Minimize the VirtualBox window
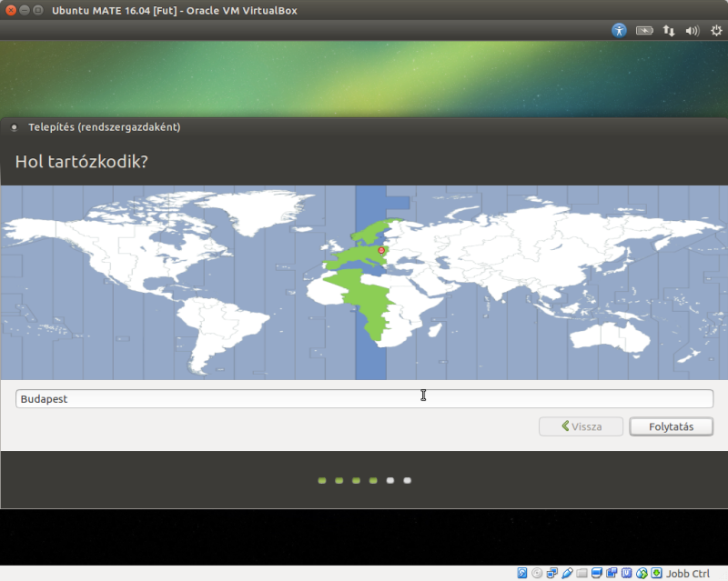The width and height of the screenshot is (728, 581). coord(25,10)
